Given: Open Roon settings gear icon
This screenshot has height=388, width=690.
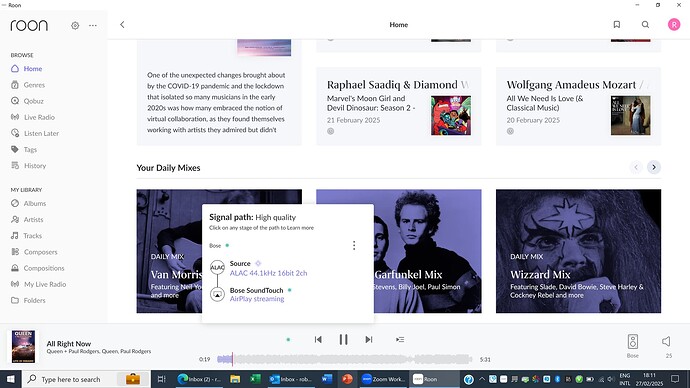Looking at the screenshot, I should [75, 26].
